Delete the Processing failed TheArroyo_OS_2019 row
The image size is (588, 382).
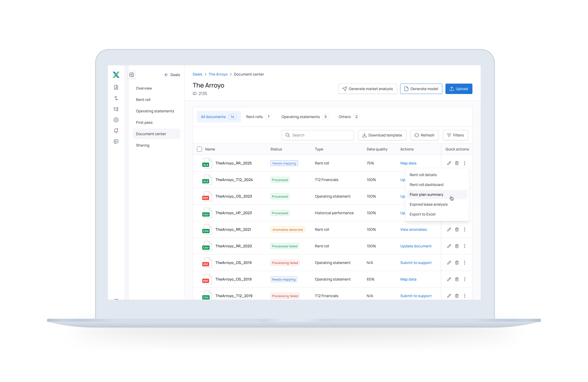457,263
